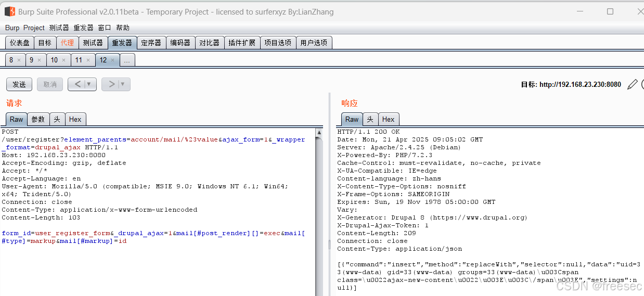
Task: Select the response Hex tab
Action: pyautogui.click(x=389, y=119)
